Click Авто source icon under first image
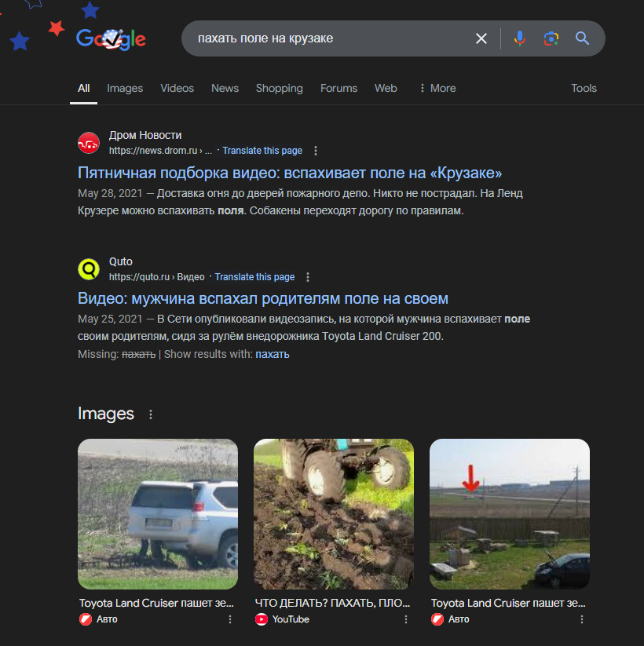Screen dimensions: 644x646 click(x=86, y=619)
